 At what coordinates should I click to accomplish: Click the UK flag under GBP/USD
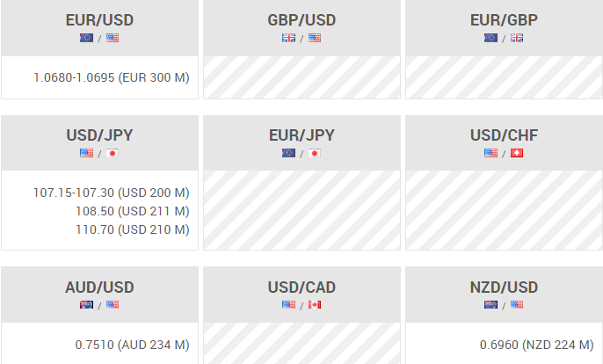tap(288, 38)
